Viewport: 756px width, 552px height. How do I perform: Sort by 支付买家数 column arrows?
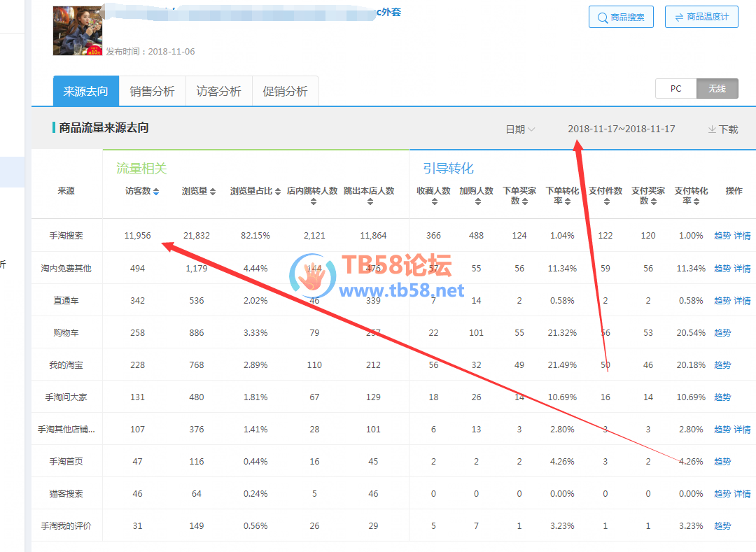pos(653,201)
